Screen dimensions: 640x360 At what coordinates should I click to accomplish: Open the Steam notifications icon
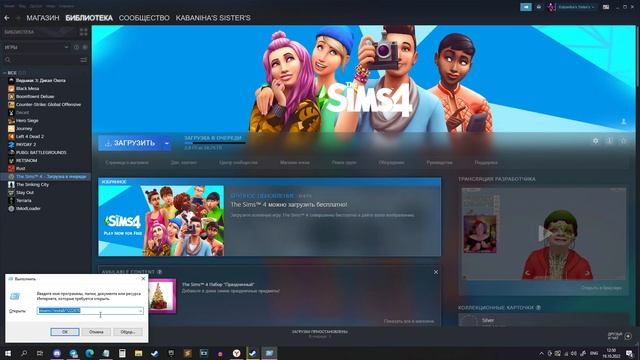(x=539, y=7)
